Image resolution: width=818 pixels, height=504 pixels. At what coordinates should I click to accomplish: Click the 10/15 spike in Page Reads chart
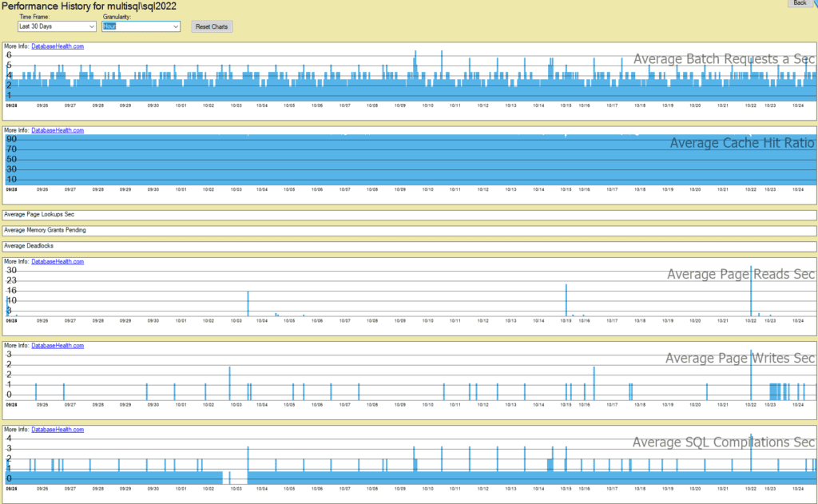tap(566, 300)
